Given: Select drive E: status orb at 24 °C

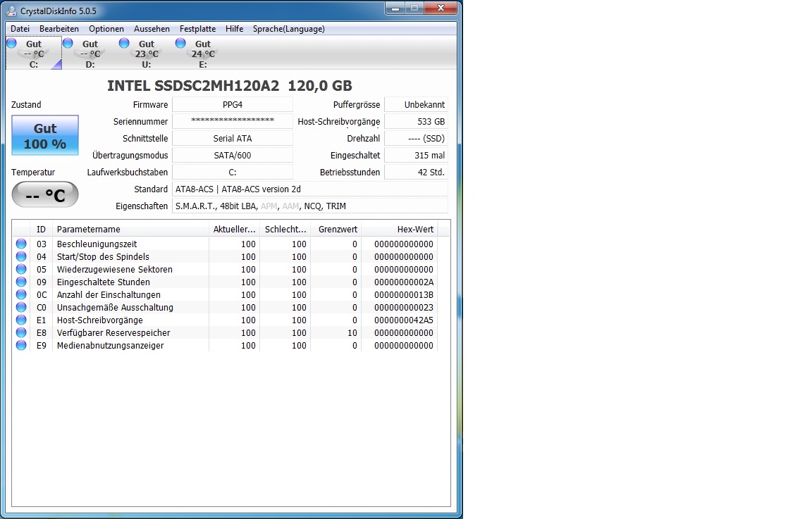Looking at the screenshot, I should [x=180, y=43].
